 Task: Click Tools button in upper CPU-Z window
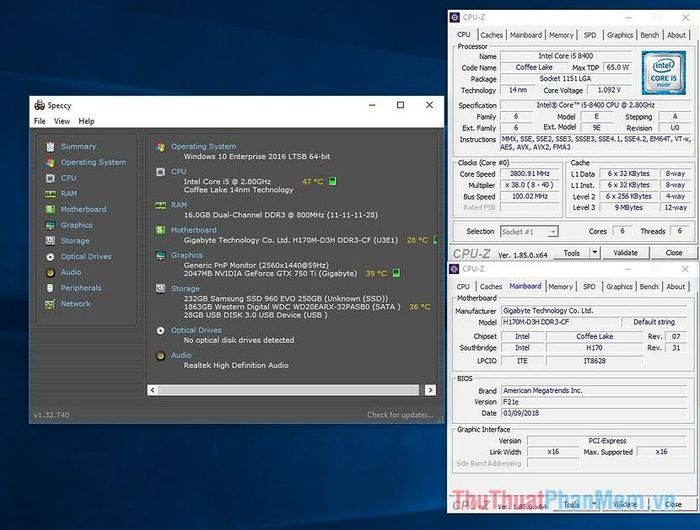[x=571, y=253]
